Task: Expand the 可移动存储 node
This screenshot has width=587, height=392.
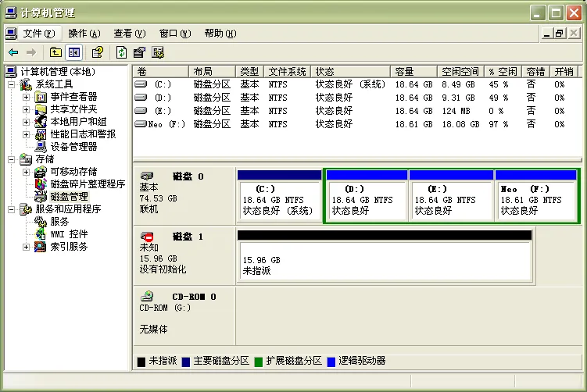Action: click(x=26, y=172)
